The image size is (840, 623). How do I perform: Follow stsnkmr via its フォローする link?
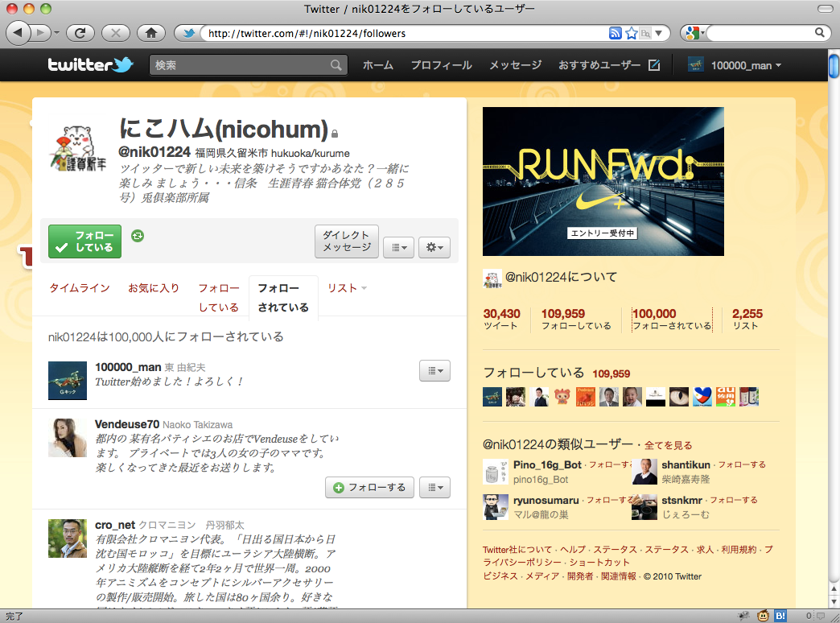[734, 500]
